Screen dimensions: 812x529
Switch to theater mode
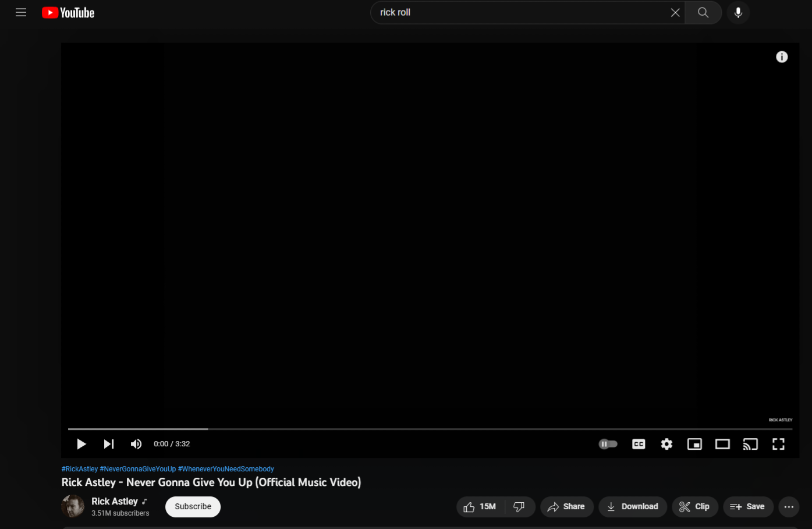tap(722, 444)
